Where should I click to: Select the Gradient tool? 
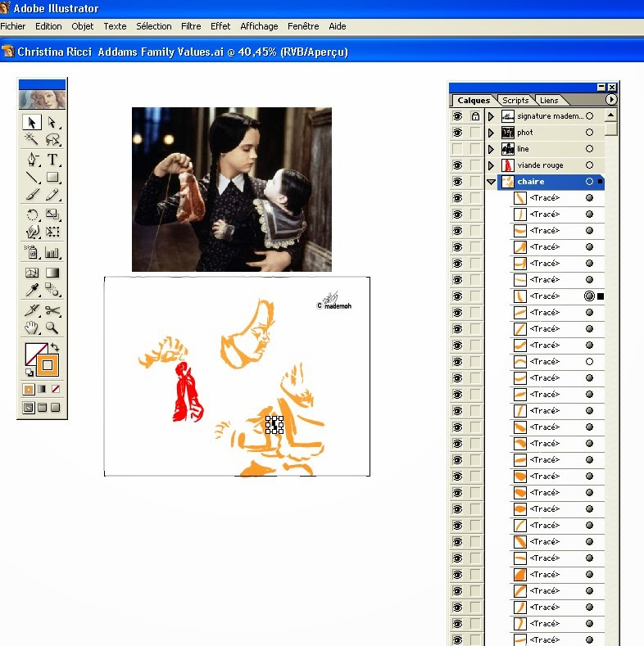click(52, 273)
